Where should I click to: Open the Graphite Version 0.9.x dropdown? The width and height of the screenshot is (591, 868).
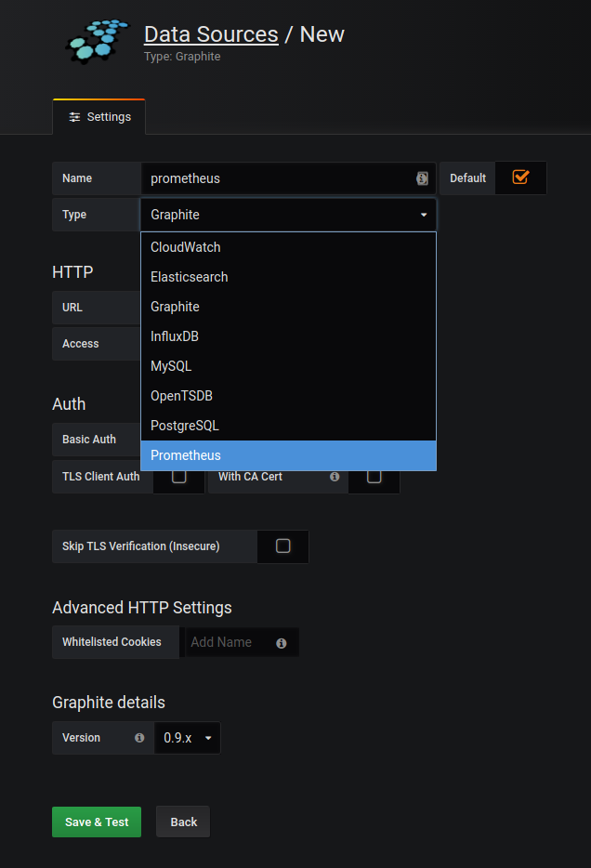(x=188, y=738)
